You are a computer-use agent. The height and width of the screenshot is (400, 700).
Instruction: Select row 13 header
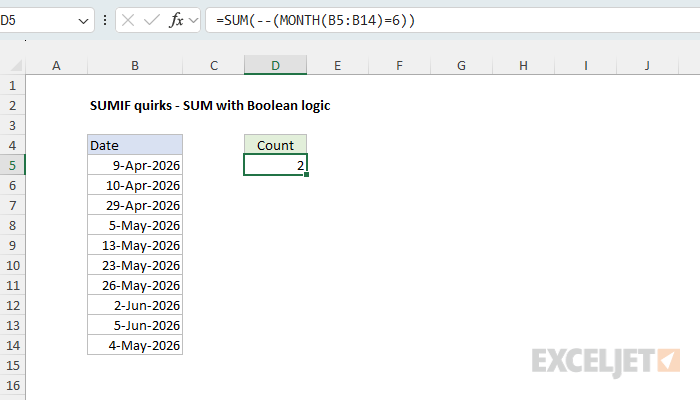(12, 325)
